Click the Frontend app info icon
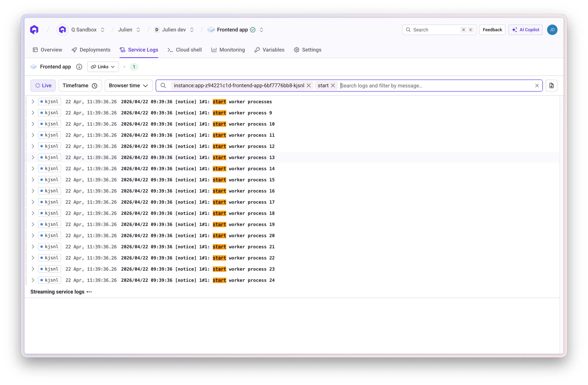 79,67
